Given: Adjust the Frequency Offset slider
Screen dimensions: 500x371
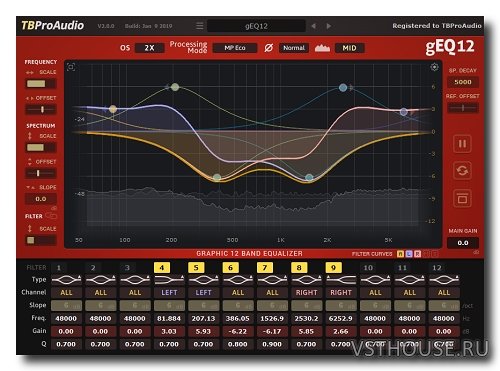Looking at the screenshot, I should [41, 109].
